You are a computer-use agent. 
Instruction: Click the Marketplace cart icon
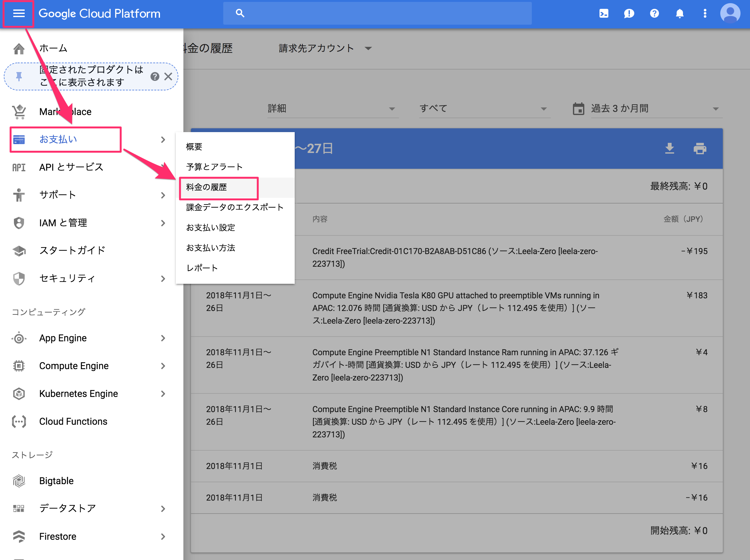tap(19, 112)
